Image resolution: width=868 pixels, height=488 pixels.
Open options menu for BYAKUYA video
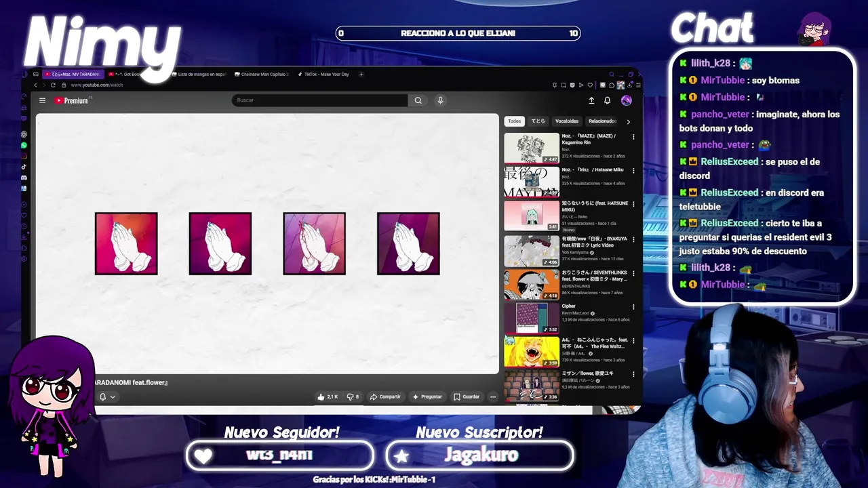click(633, 239)
